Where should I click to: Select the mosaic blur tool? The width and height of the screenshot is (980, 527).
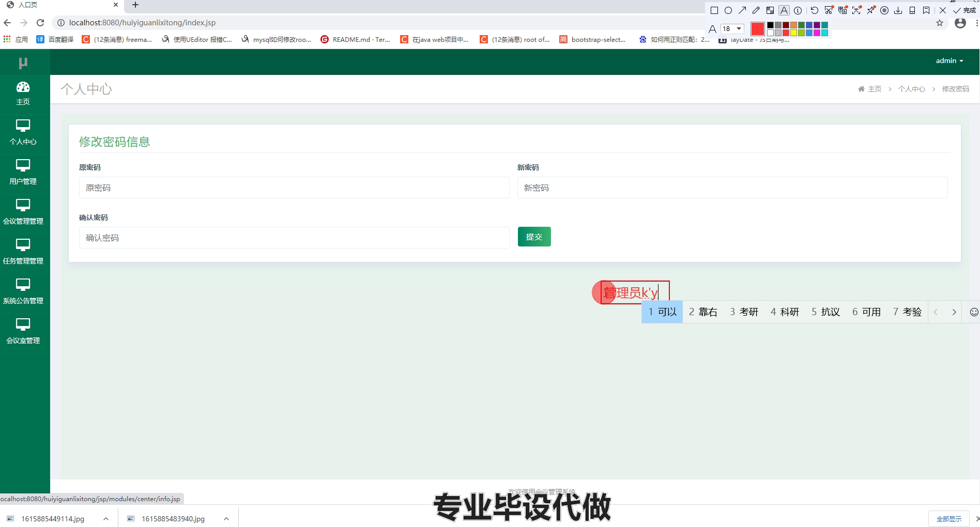pyautogui.click(x=770, y=10)
